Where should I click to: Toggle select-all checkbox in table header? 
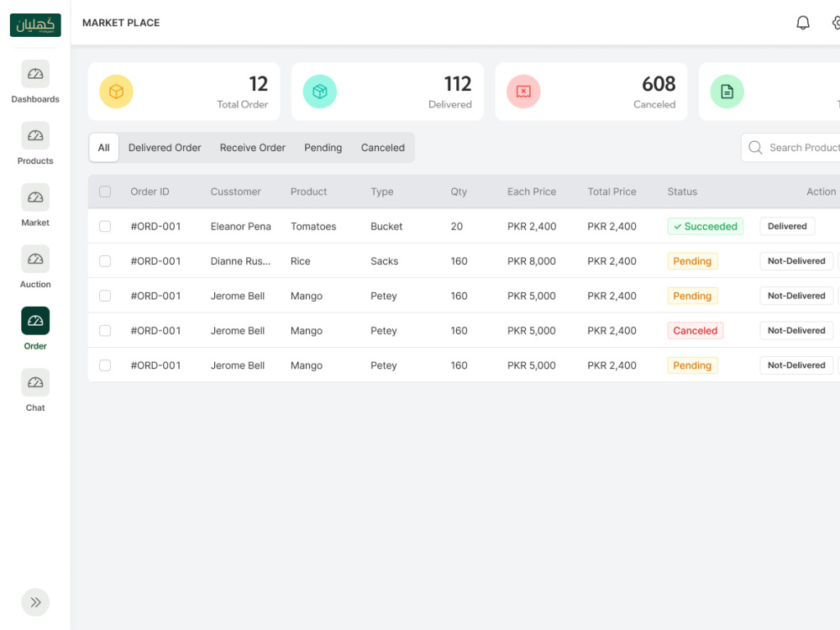click(x=105, y=192)
